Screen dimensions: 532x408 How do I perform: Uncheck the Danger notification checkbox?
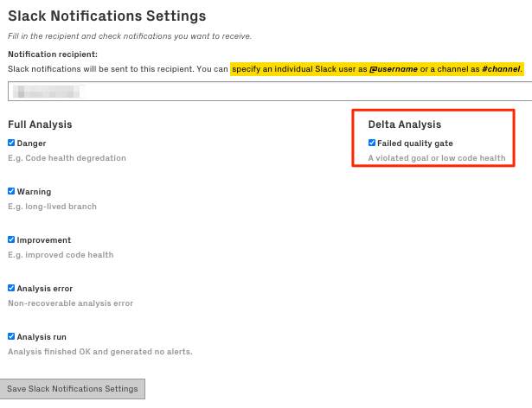click(x=11, y=143)
